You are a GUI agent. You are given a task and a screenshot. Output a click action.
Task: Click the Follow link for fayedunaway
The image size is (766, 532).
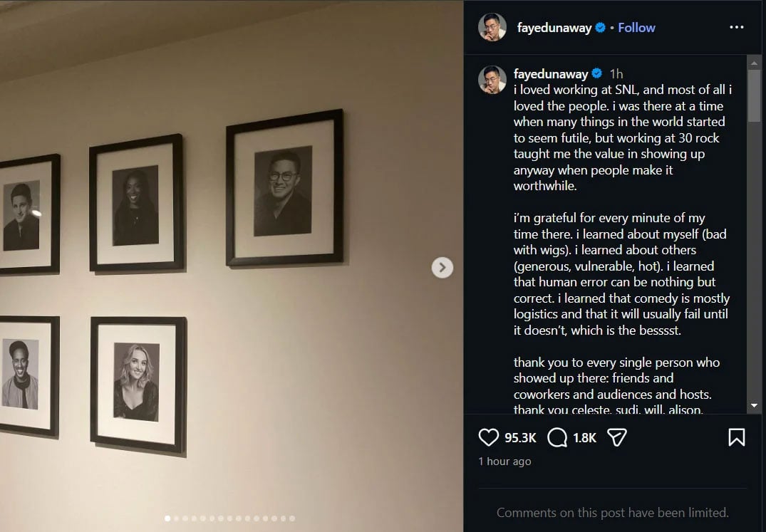coord(636,27)
